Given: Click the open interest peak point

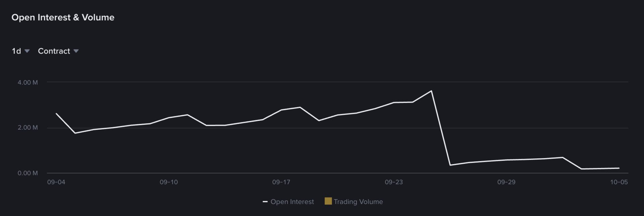Looking at the screenshot, I should (431, 91).
